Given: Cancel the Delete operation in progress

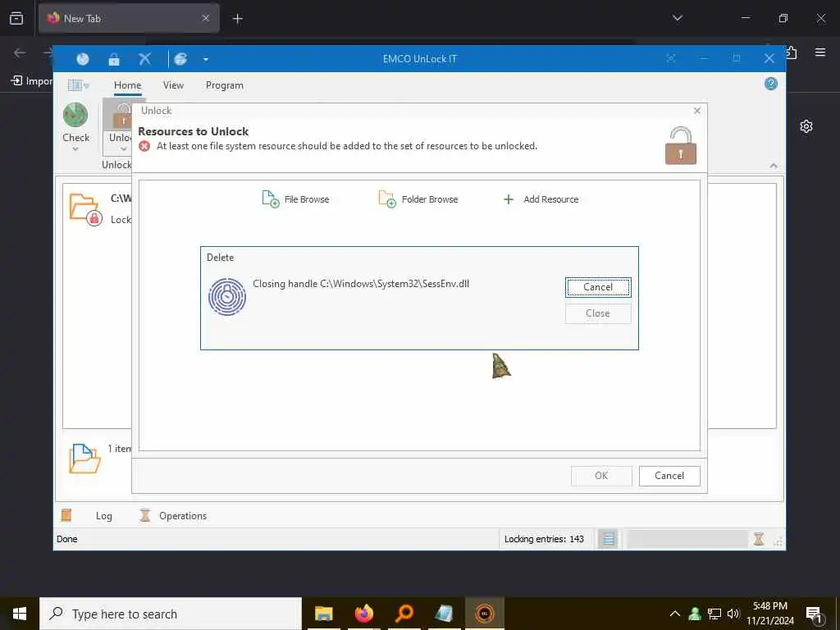Looking at the screenshot, I should coord(598,287).
